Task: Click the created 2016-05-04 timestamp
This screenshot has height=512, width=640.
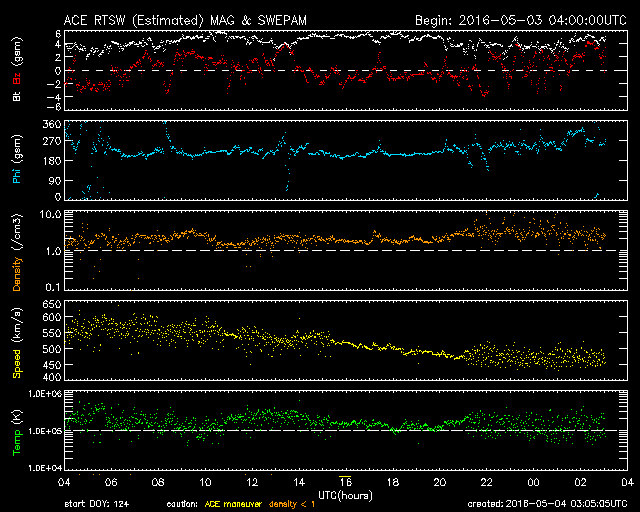Action: coord(547,504)
